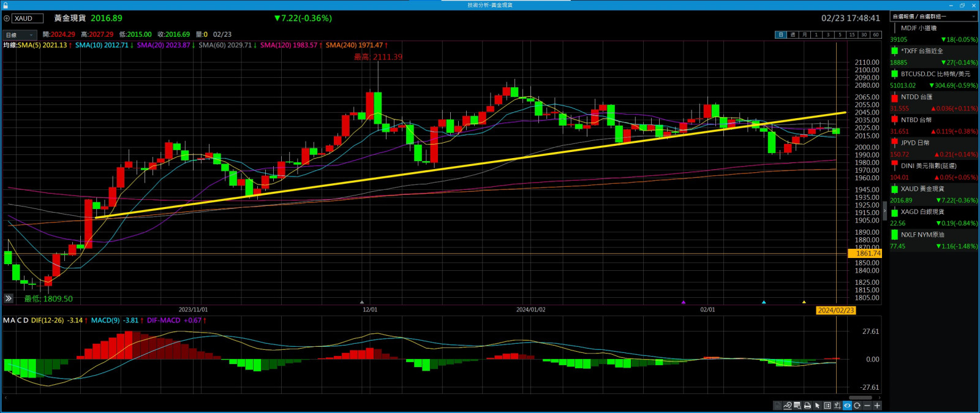Viewport: 980px width, 413px height.
Task: Select the 15-minute timeframe tab
Action: 851,35
